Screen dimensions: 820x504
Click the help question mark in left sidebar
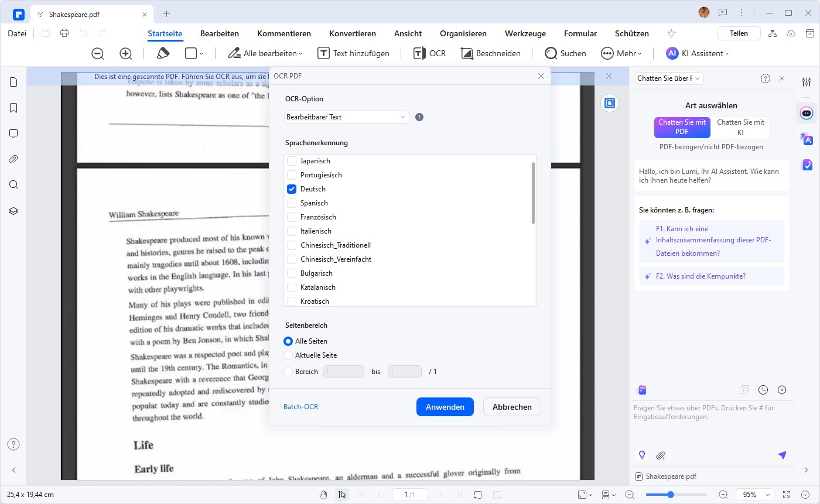(13, 444)
